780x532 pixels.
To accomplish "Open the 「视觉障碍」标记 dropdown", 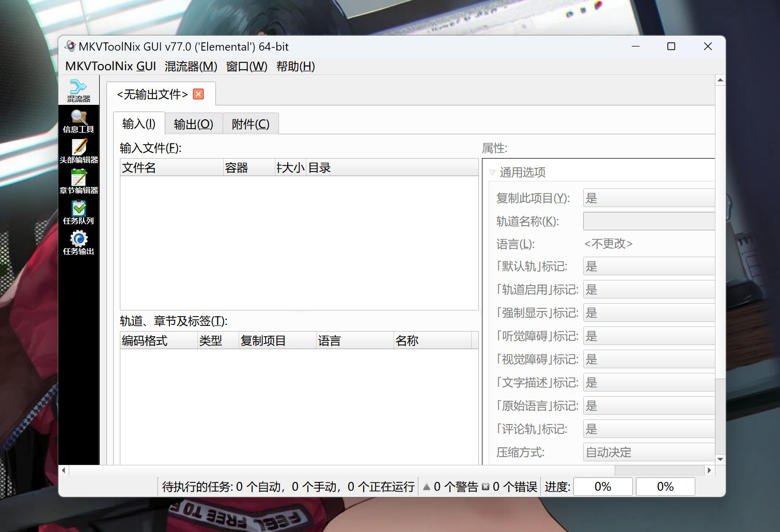I will coord(649,359).
